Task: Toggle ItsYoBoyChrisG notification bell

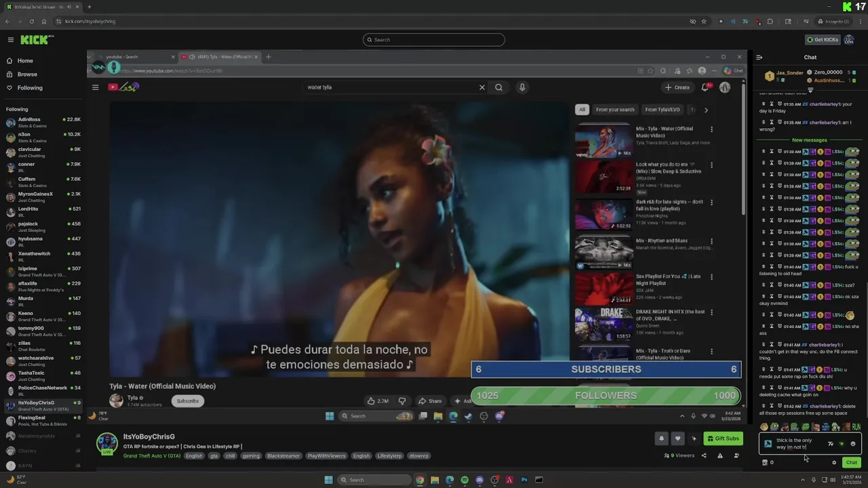Action: pos(661,439)
